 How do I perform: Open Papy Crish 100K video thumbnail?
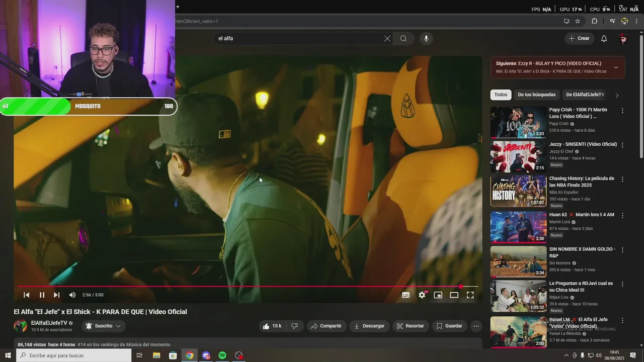(x=518, y=122)
